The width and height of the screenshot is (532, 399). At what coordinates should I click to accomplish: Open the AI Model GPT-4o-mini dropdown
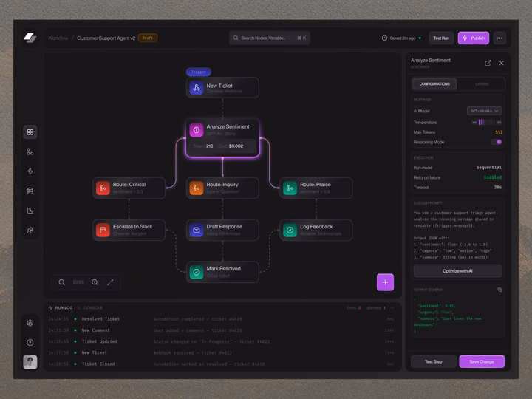pos(484,111)
